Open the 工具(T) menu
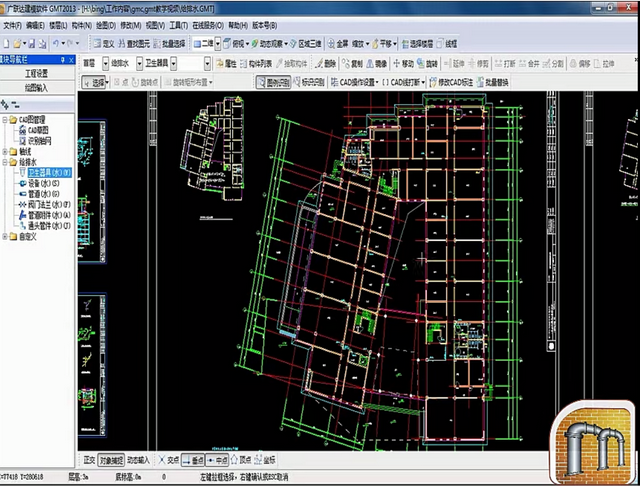The width and height of the screenshot is (640, 486). [178, 25]
